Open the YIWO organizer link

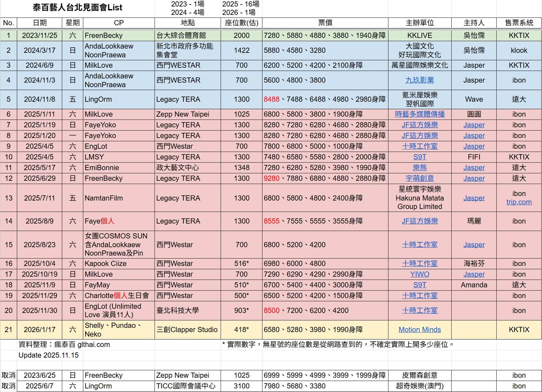click(420, 274)
